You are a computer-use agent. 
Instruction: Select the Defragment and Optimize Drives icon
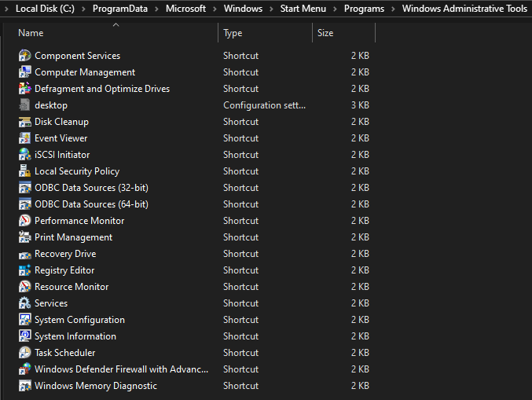click(25, 89)
